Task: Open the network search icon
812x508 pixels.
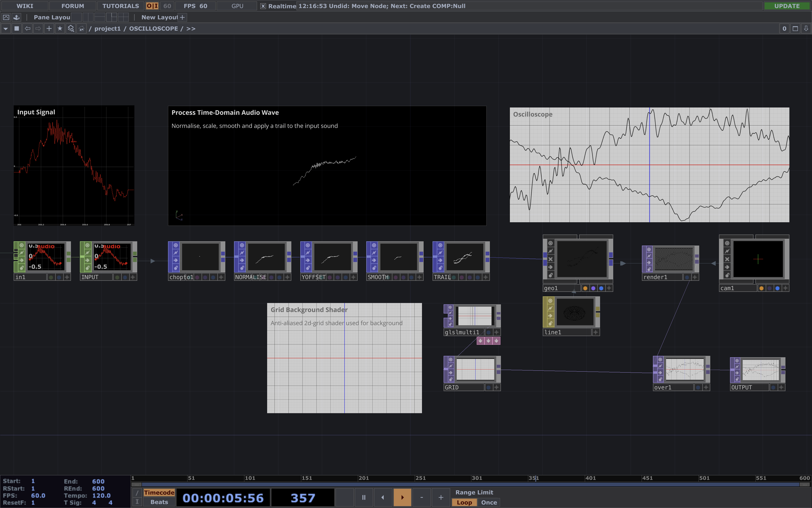Action: (70, 28)
